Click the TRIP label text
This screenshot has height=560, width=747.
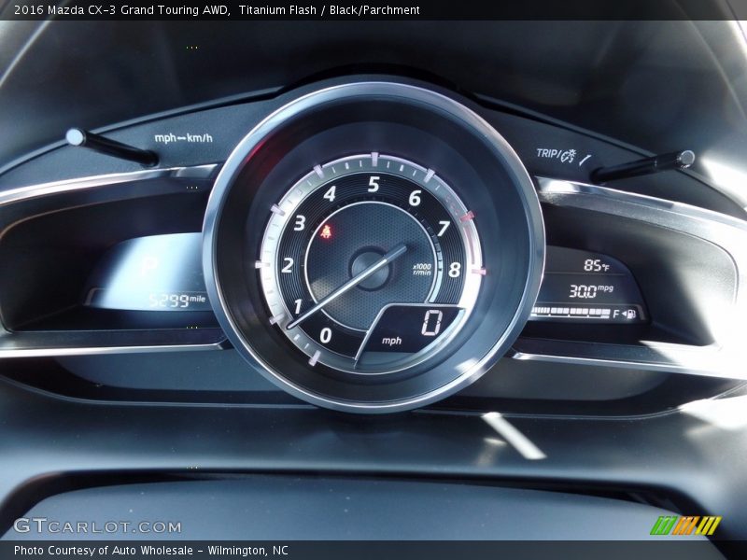pos(546,153)
